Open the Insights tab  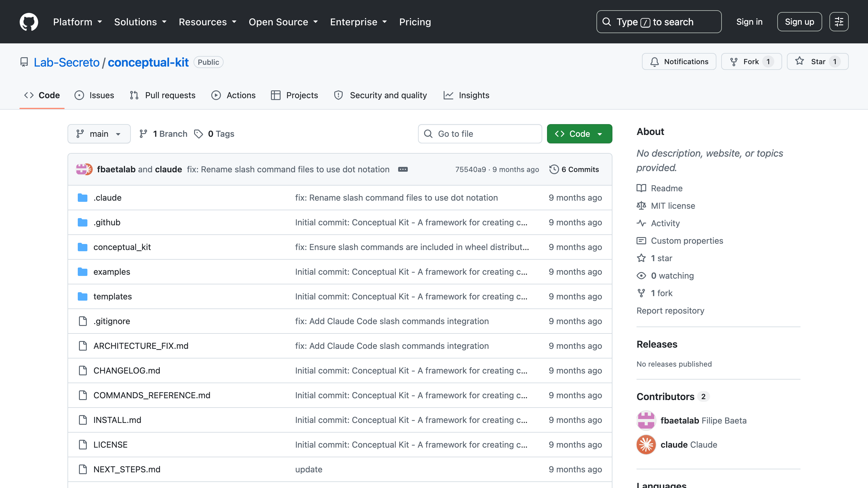pos(466,96)
